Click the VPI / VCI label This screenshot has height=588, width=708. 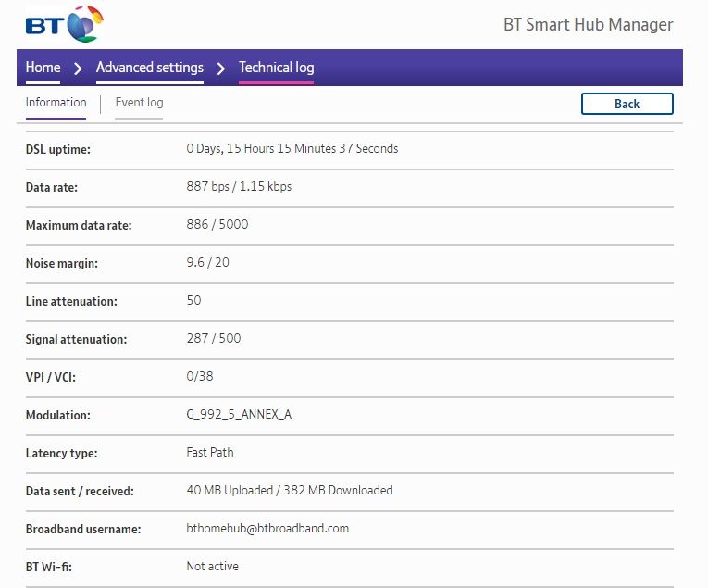click(51, 377)
